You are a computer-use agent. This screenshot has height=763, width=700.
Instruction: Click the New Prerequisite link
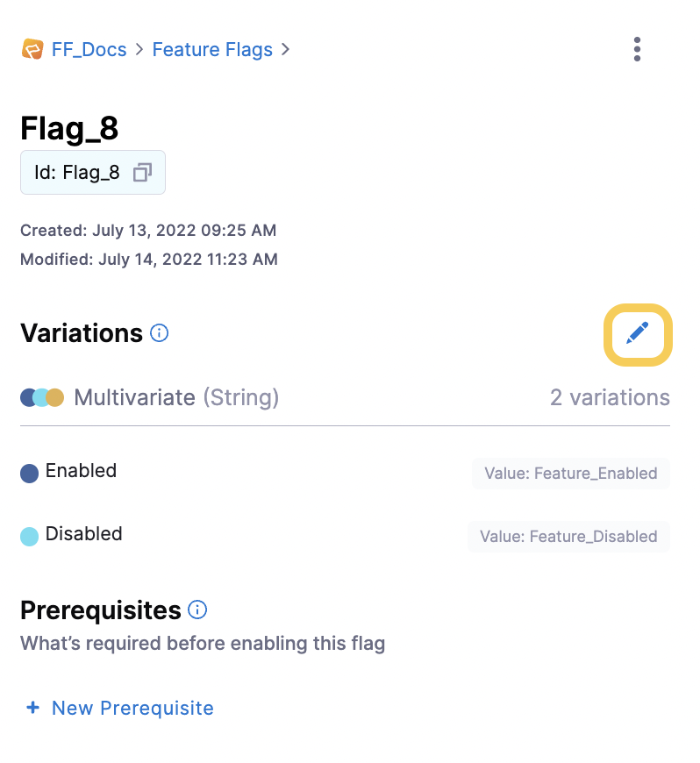(132, 708)
